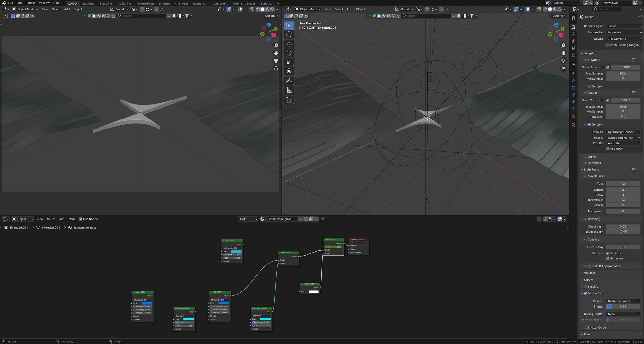Click the homemade glass material name field
The height and width of the screenshot is (344, 644).
282,219
